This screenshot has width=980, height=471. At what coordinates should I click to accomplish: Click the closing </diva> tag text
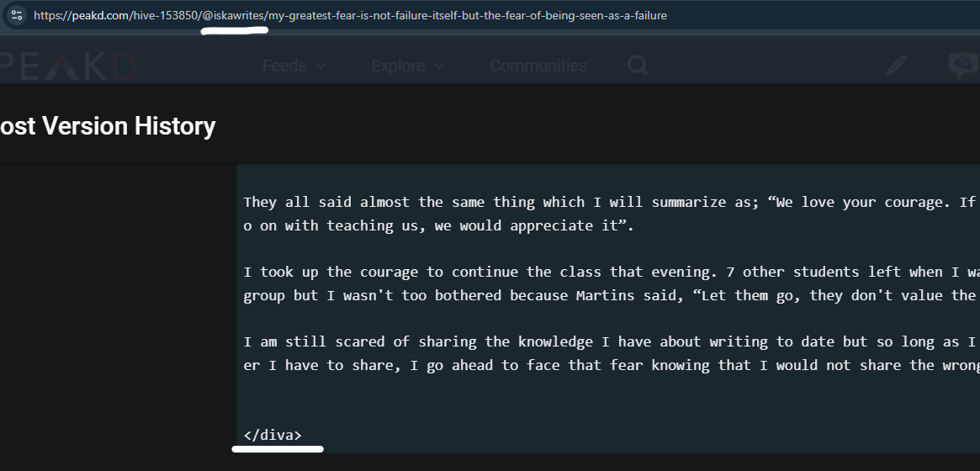(273, 436)
